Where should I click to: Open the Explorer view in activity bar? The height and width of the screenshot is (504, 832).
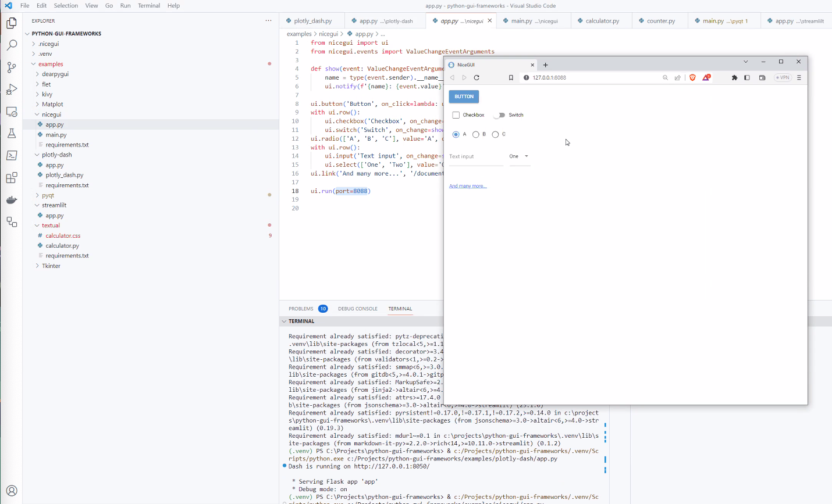12,23
